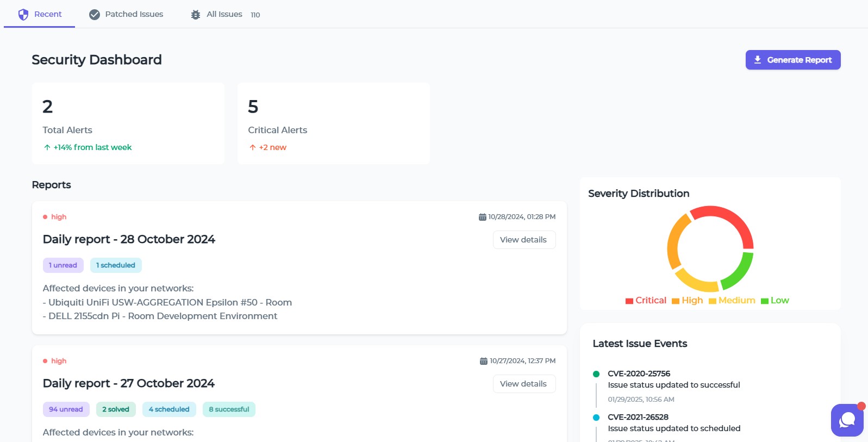
Task: Open the chat support bubble icon
Action: [x=847, y=420]
